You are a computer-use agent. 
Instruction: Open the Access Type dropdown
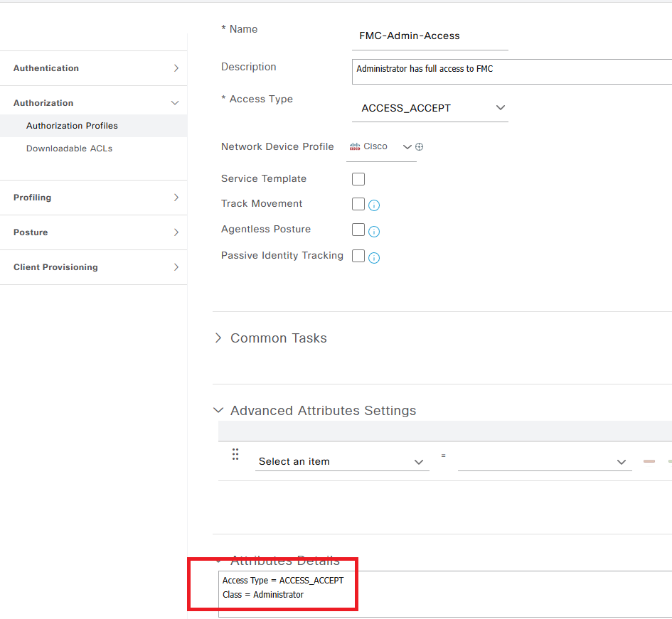(x=430, y=108)
